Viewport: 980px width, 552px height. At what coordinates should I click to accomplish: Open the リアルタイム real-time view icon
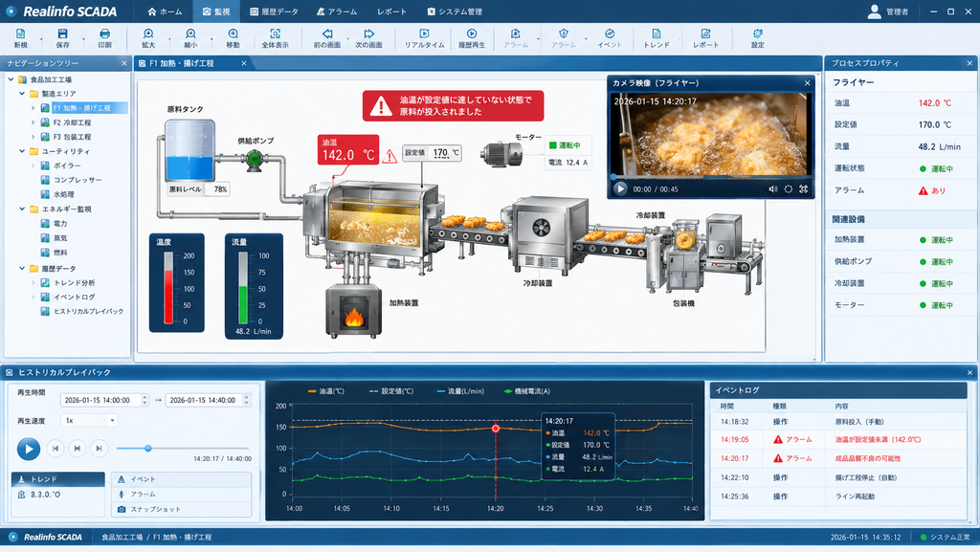click(x=424, y=38)
